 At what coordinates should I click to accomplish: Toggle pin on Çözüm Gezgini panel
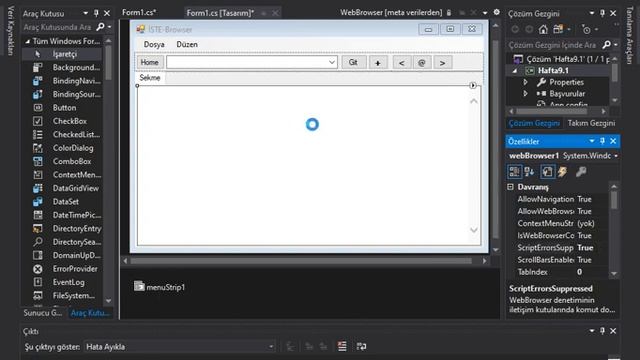coord(602,13)
